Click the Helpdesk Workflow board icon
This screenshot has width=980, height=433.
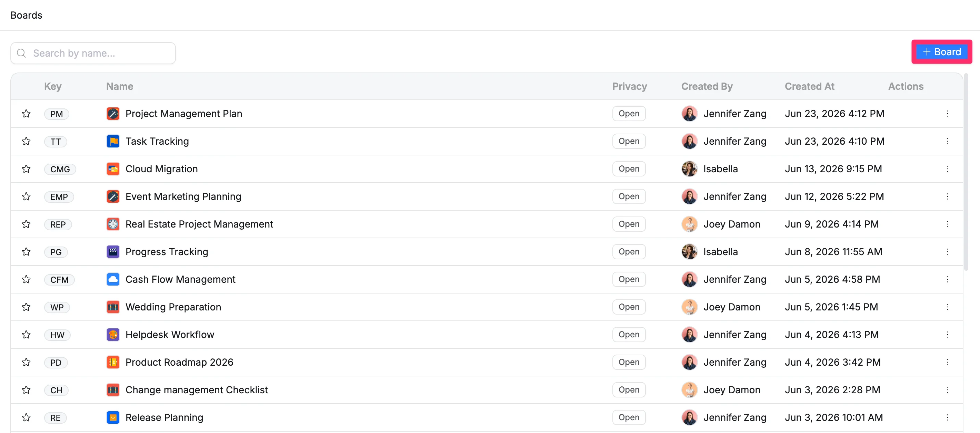pyautogui.click(x=113, y=334)
